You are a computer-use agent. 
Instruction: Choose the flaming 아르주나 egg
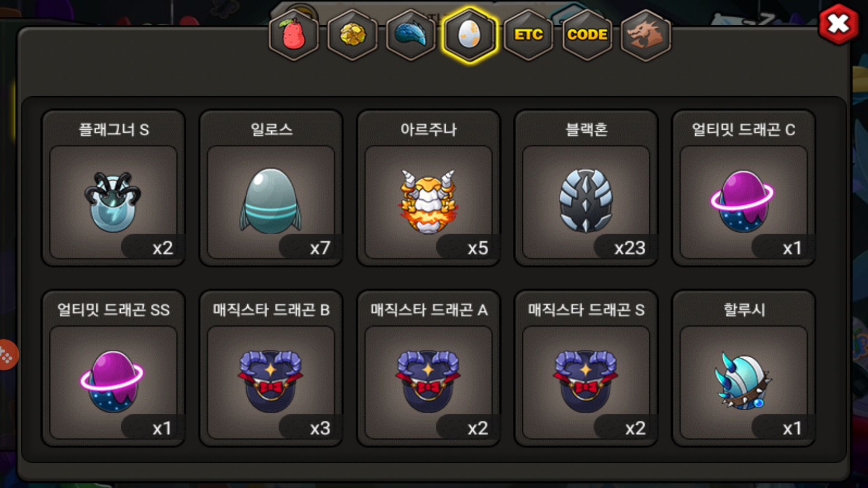click(429, 188)
